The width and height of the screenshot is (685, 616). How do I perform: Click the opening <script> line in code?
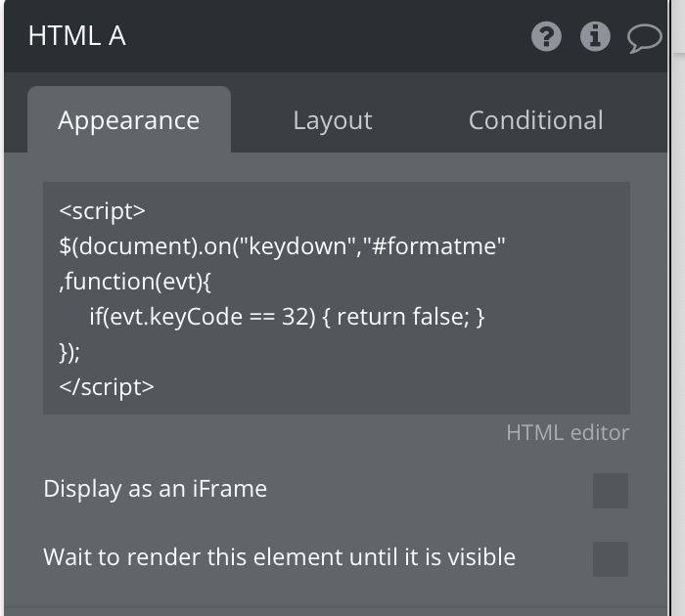103,210
